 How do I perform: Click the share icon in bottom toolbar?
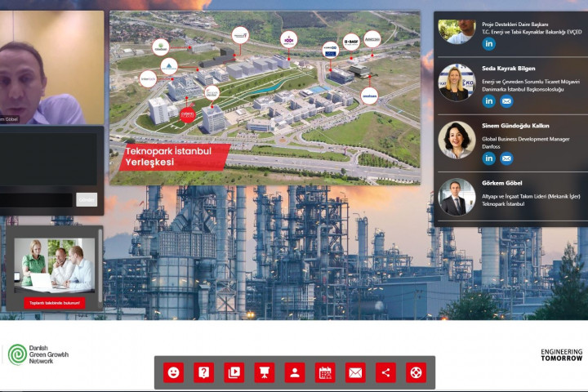tap(385, 372)
